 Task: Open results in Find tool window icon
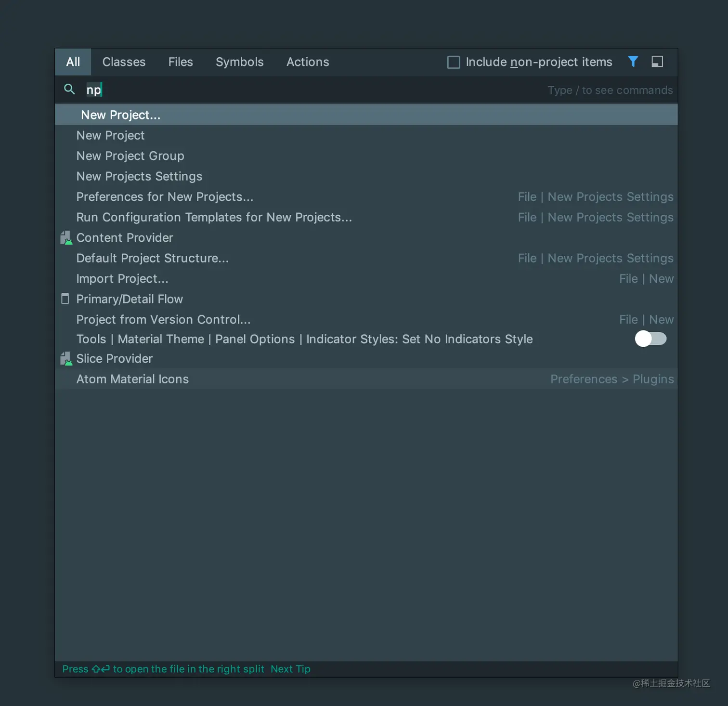[x=657, y=62]
